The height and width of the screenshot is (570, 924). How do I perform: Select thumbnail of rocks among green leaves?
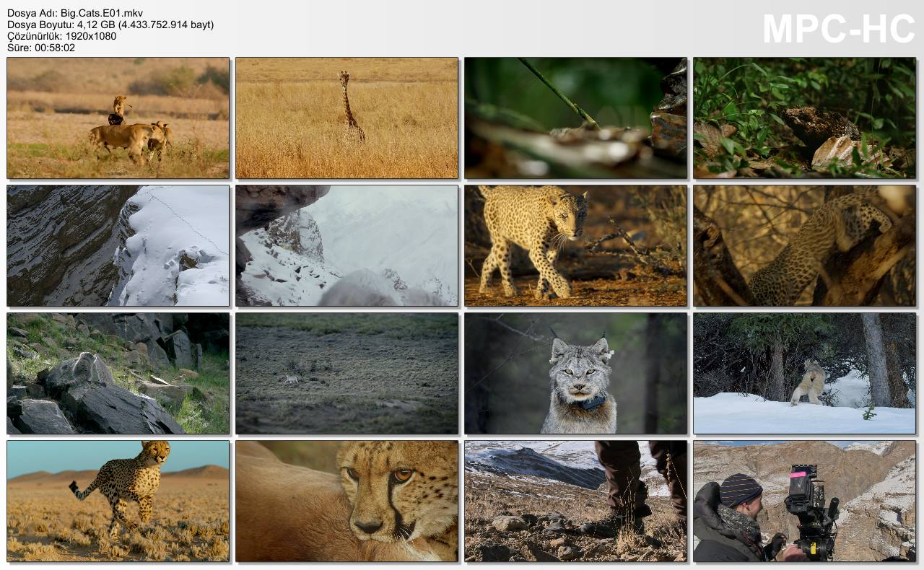805,118
